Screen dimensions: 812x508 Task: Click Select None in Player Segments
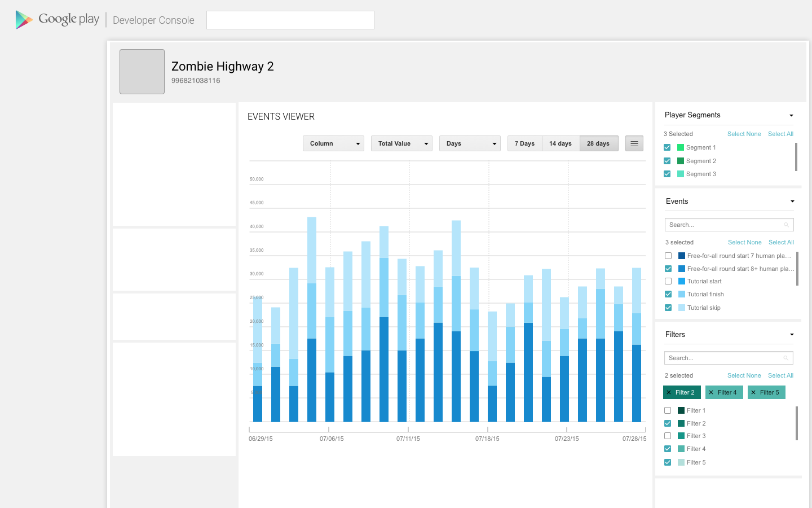744,134
